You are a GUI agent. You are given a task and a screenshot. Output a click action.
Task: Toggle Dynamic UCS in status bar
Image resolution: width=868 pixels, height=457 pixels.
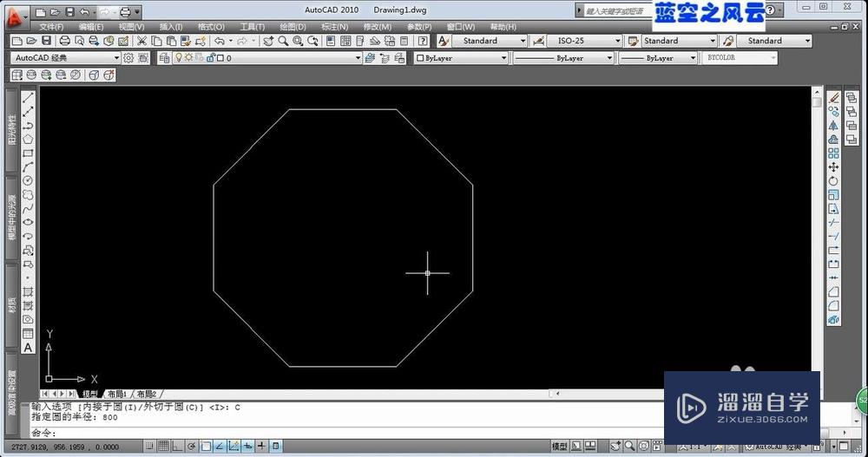tap(233, 446)
